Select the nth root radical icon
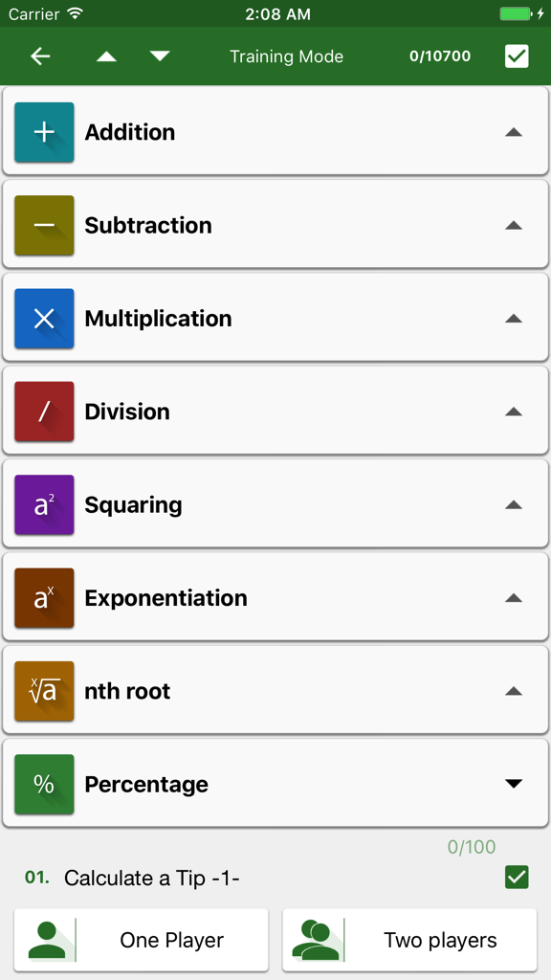The image size is (551, 980). (x=44, y=690)
